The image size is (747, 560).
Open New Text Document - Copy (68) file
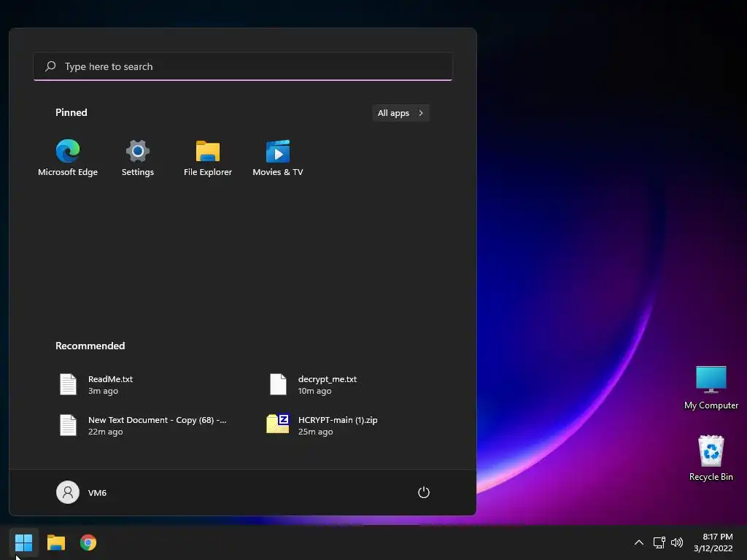(143, 425)
